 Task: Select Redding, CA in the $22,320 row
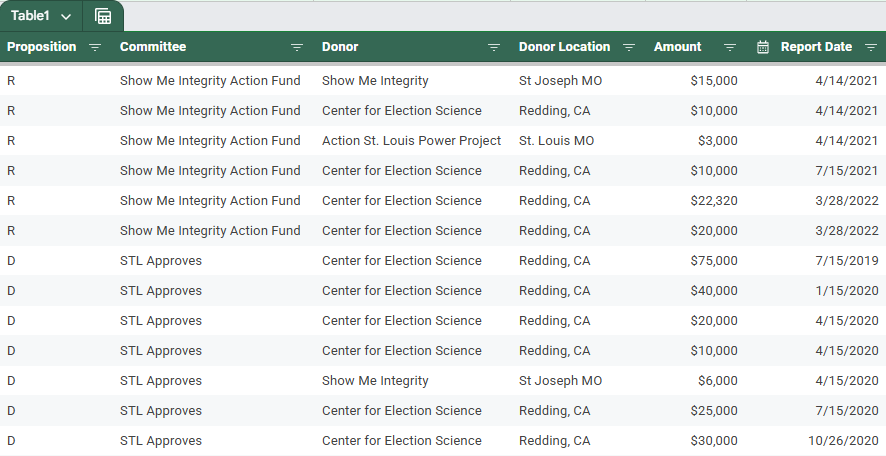(554, 201)
